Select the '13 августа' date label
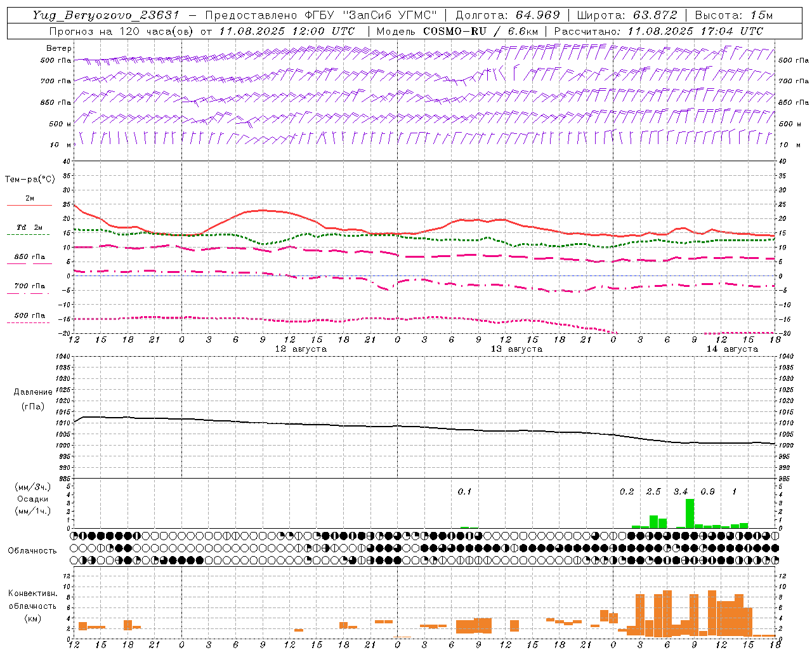Screen dimensions: 812x650 pyautogui.click(x=516, y=349)
